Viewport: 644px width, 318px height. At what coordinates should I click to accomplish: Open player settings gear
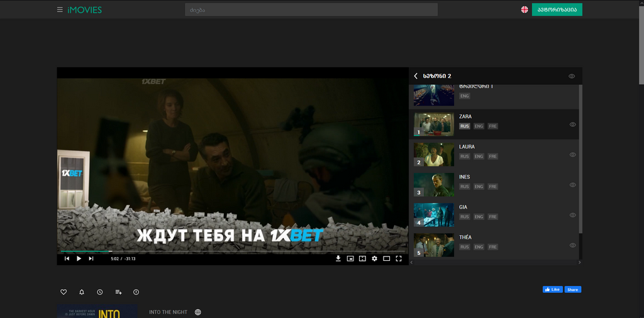374,258
